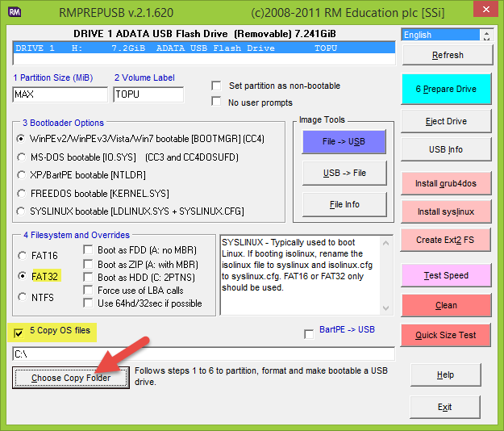Click the Refresh button
This screenshot has width=504, height=431.
coord(448,55)
